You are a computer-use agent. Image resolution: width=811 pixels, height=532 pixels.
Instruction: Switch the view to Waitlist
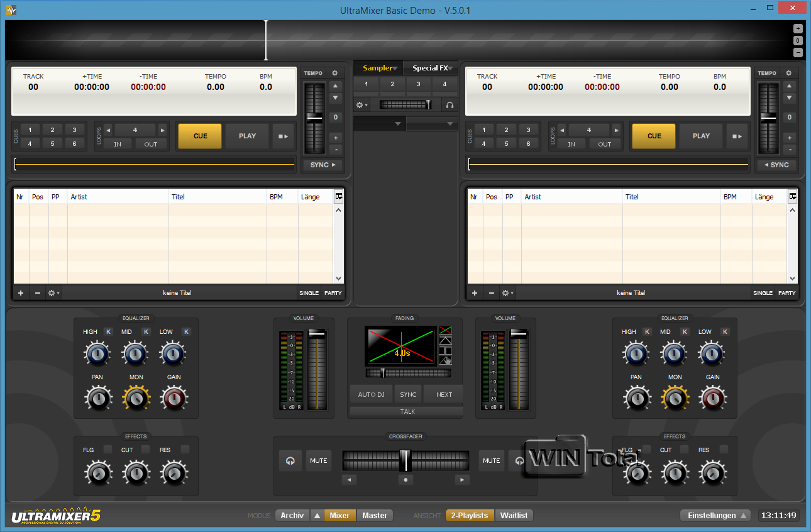514,516
